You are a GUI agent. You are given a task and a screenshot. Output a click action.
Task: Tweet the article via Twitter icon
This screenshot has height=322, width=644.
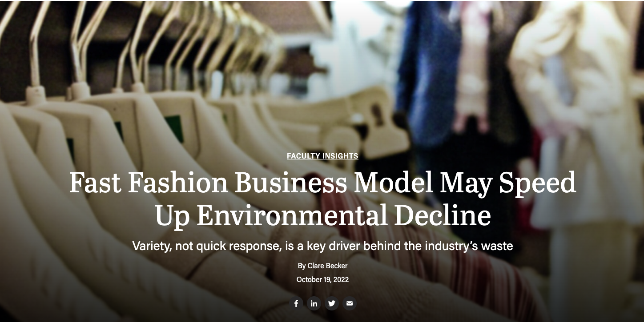(x=332, y=303)
